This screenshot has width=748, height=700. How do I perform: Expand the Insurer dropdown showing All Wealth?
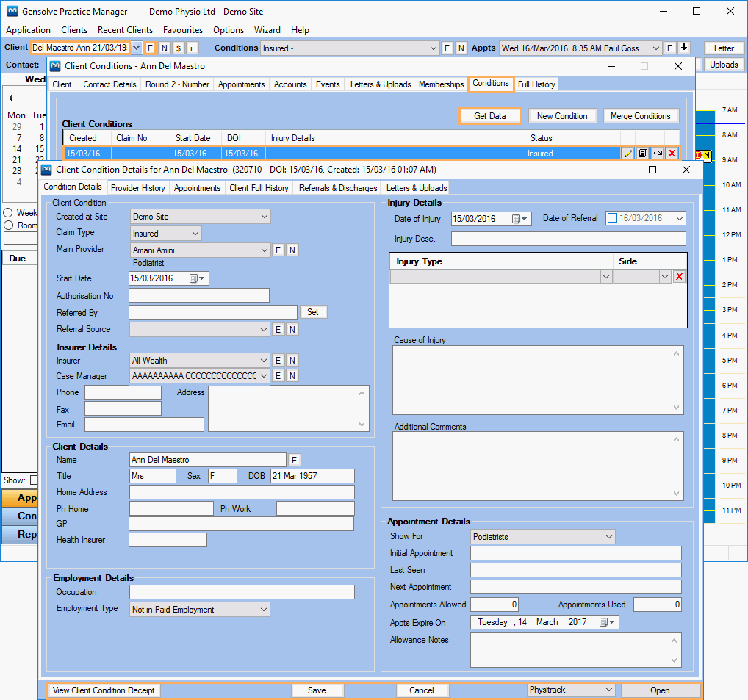click(x=200, y=361)
